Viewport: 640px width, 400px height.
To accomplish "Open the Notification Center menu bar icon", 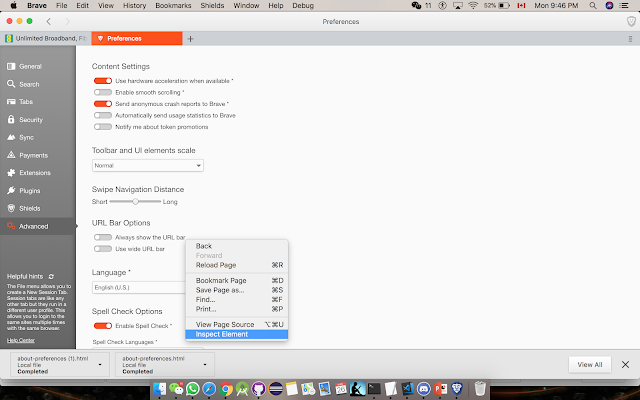I will (x=624, y=5).
